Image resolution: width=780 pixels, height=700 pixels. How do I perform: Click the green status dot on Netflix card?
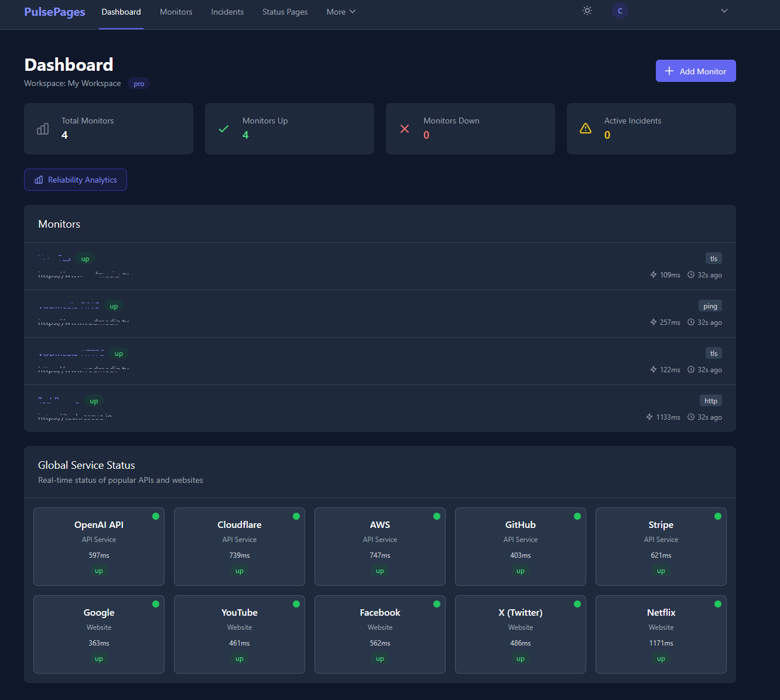pyautogui.click(x=718, y=604)
